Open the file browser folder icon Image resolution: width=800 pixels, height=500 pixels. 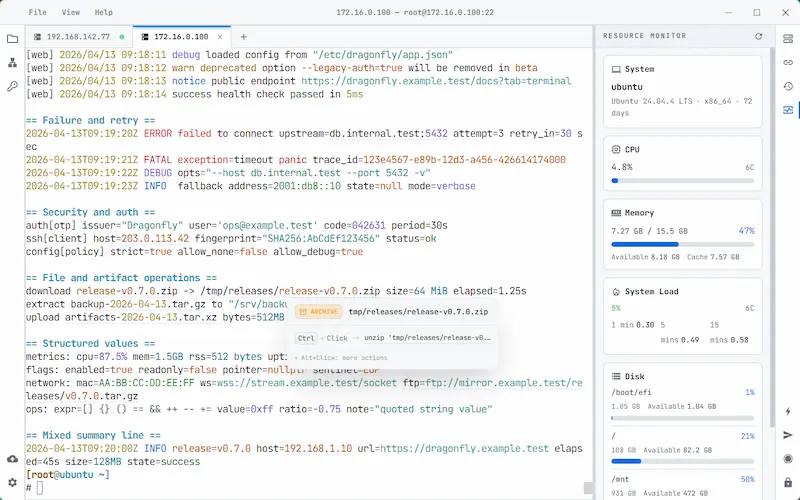[x=13, y=39]
